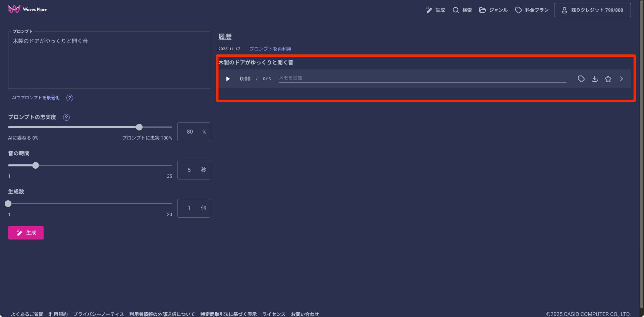Click the tag icon on history item

coord(581,79)
